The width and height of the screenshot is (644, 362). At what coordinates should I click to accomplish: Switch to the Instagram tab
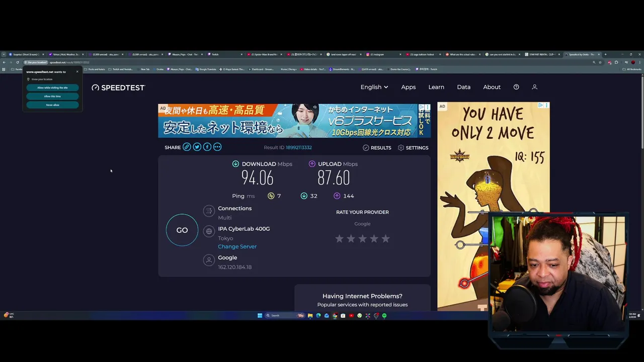point(383,54)
